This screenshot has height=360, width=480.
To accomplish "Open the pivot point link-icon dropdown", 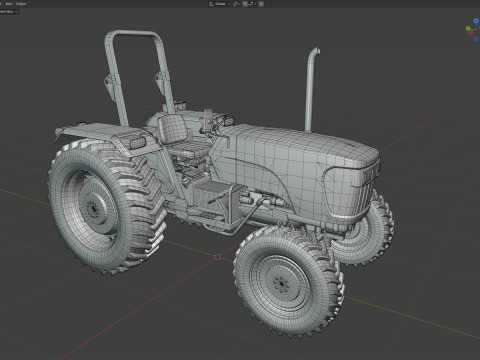I will tap(236, 4).
